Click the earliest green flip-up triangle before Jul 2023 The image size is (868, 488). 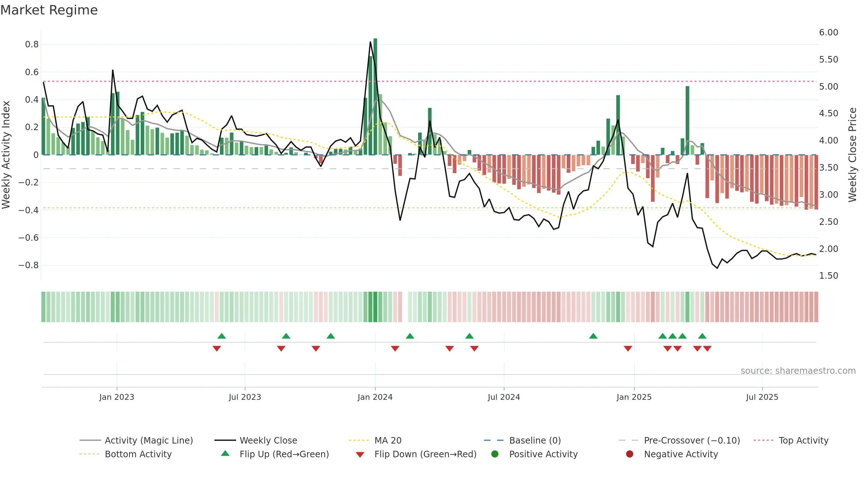(222, 336)
